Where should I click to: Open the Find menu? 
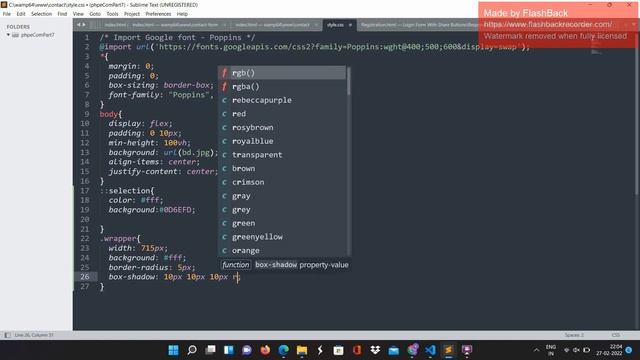62,14
